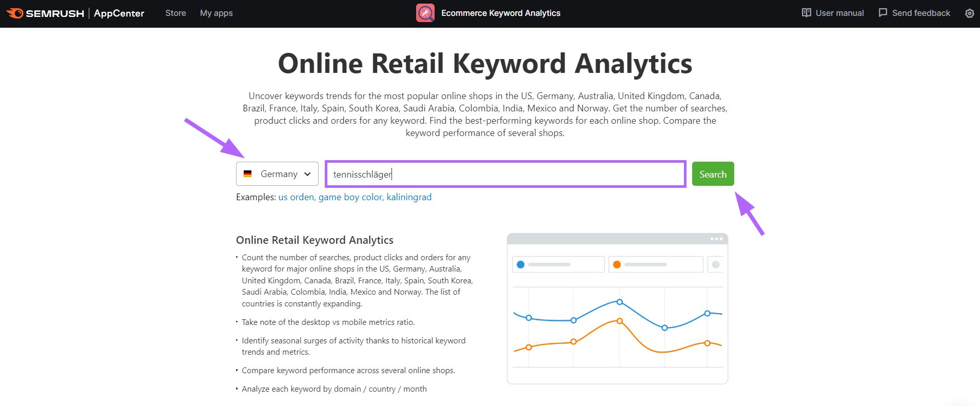Viewport: 980px width, 406px height.
Task: Click the Ecommerce Keyword Analytics title
Action: click(x=501, y=13)
